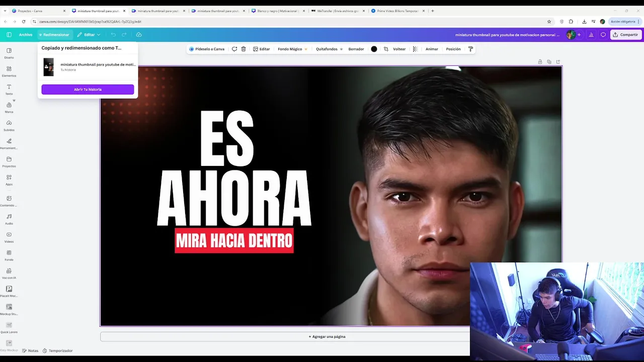Redo the last action
This screenshot has width=644, height=362.
coord(124,35)
